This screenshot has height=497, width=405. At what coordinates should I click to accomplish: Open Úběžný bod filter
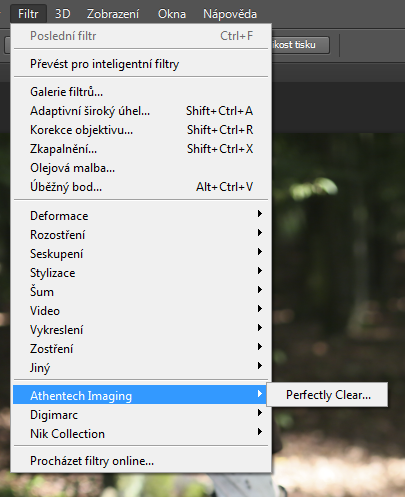[x=141, y=187]
